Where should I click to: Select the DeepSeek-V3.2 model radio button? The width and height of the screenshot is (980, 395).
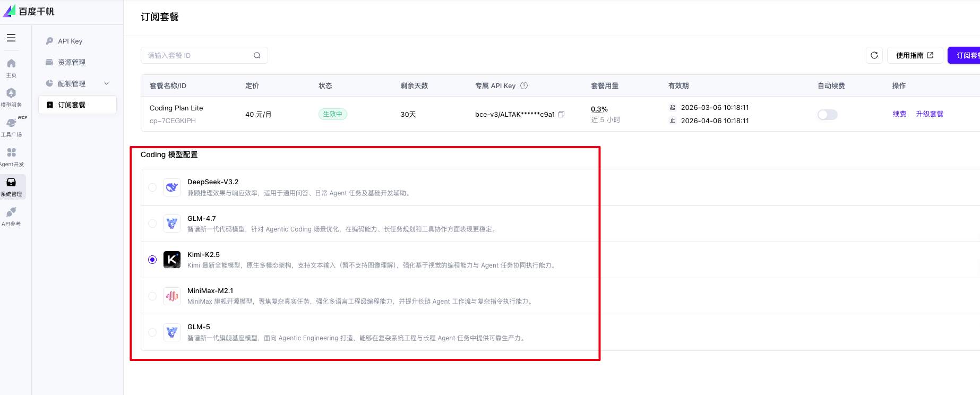[152, 187]
